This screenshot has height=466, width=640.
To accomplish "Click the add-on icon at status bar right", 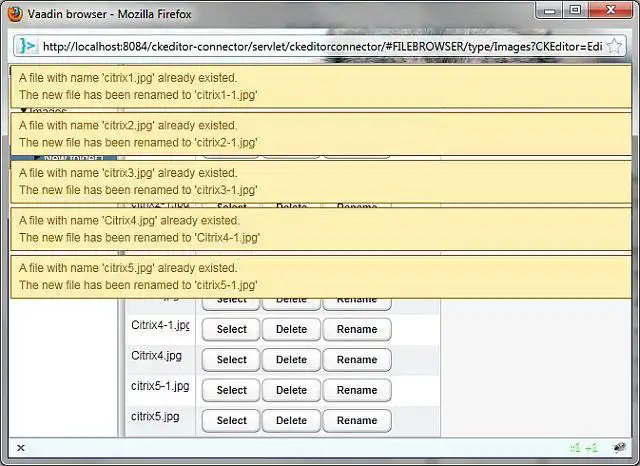I will coord(619,448).
